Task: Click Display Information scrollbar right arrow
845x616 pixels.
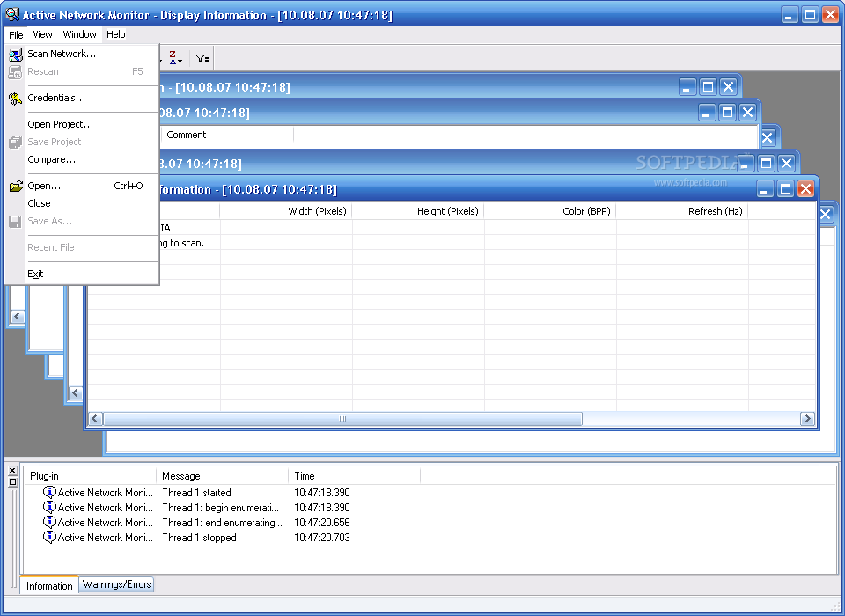Action: pos(807,419)
